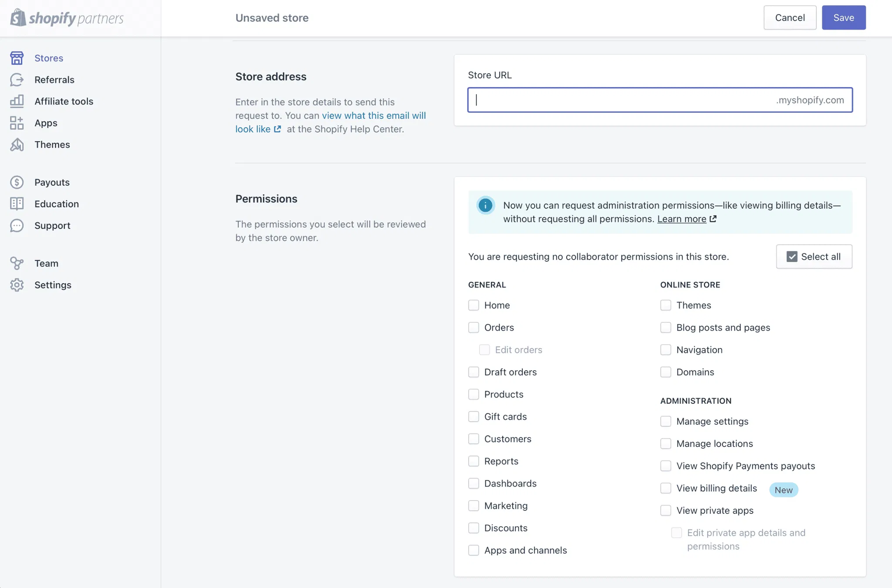Check the Manage locations permission

tap(666, 443)
